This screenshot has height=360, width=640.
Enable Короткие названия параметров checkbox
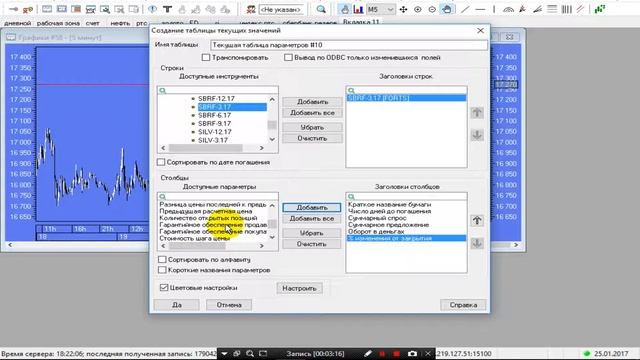click(x=162, y=270)
